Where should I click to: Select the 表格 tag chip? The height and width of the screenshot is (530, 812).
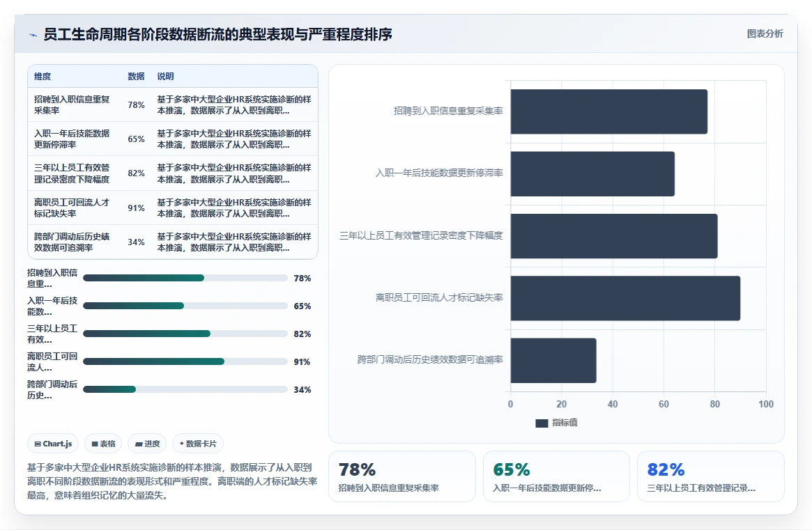[103, 444]
